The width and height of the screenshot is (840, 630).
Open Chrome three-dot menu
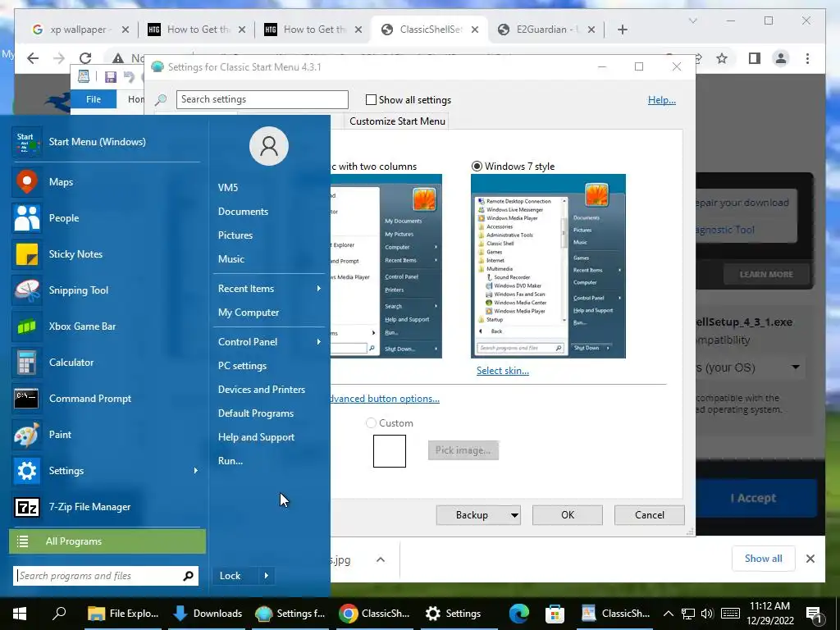coord(807,58)
